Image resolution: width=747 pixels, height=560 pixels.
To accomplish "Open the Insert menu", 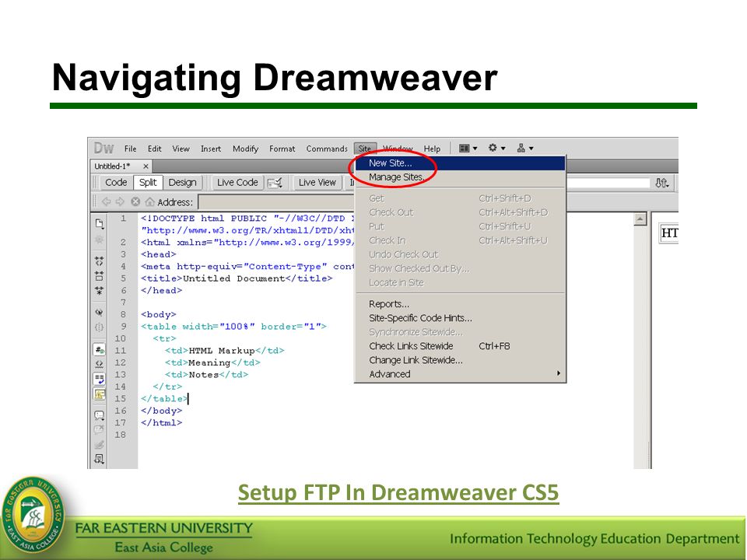I will point(211,149).
